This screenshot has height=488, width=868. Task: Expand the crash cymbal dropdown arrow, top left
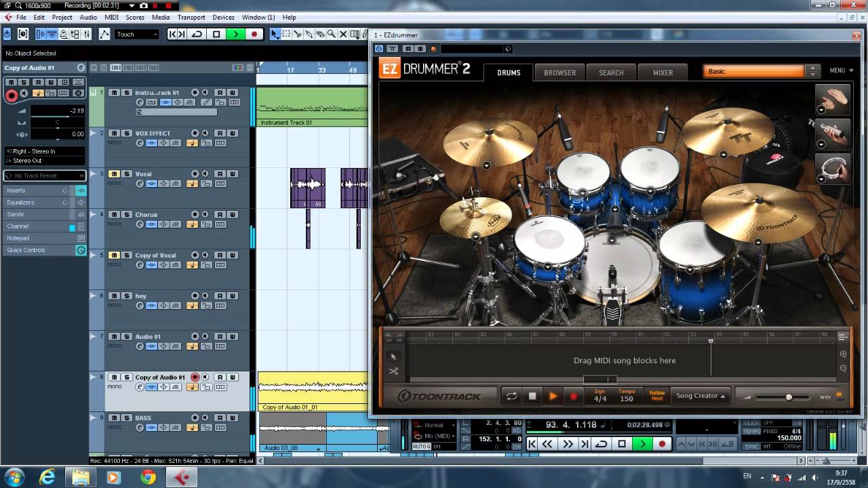click(x=486, y=165)
